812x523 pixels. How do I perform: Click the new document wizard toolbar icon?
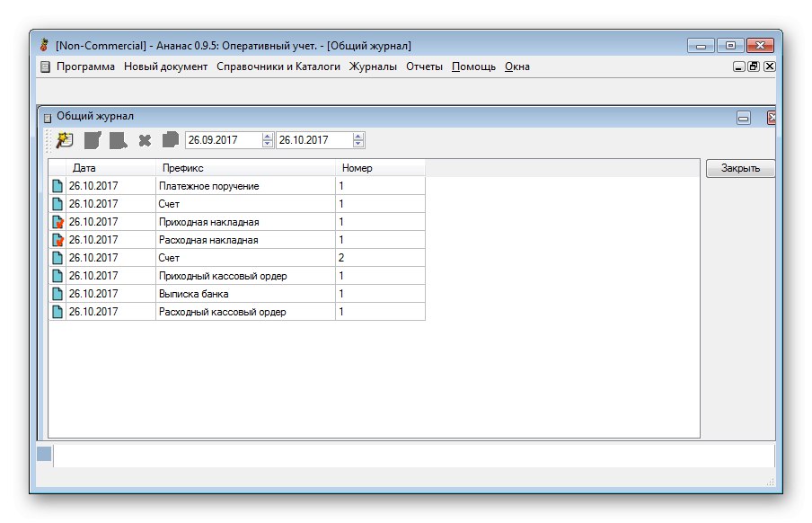pyautogui.click(x=65, y=140)
